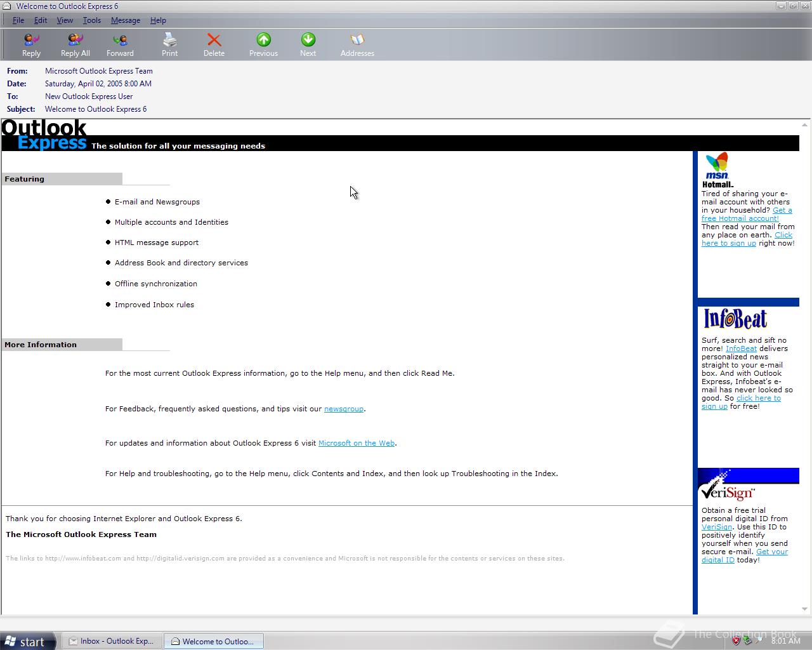This screenshot has width=812, height=650.
Task: Click the Start button
Action: (x=27, y=641)
